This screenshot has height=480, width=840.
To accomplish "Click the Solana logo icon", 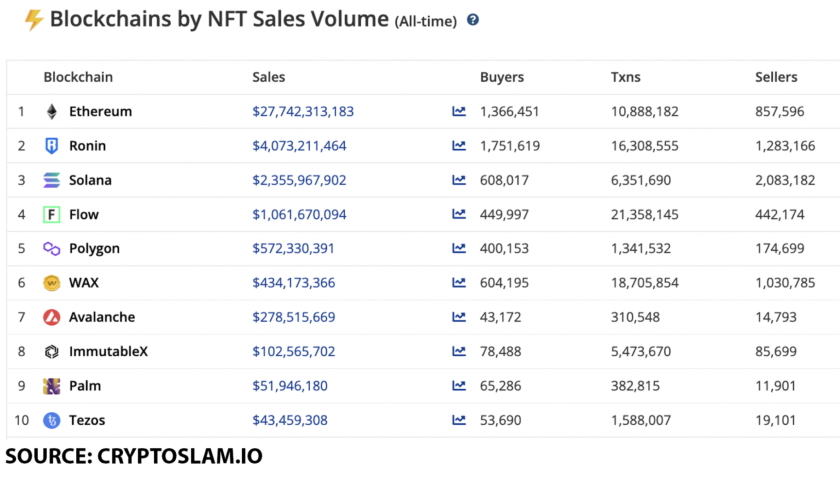I will (51, 180).
